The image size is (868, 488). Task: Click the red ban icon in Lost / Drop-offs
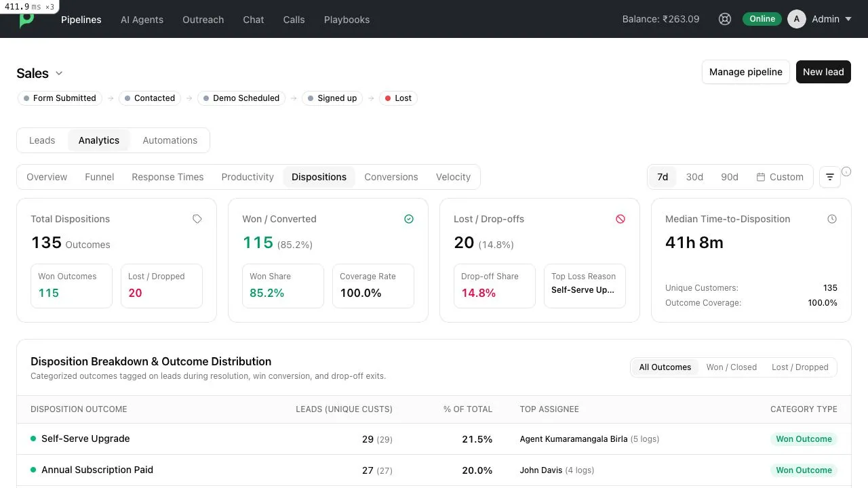point(620,219)
